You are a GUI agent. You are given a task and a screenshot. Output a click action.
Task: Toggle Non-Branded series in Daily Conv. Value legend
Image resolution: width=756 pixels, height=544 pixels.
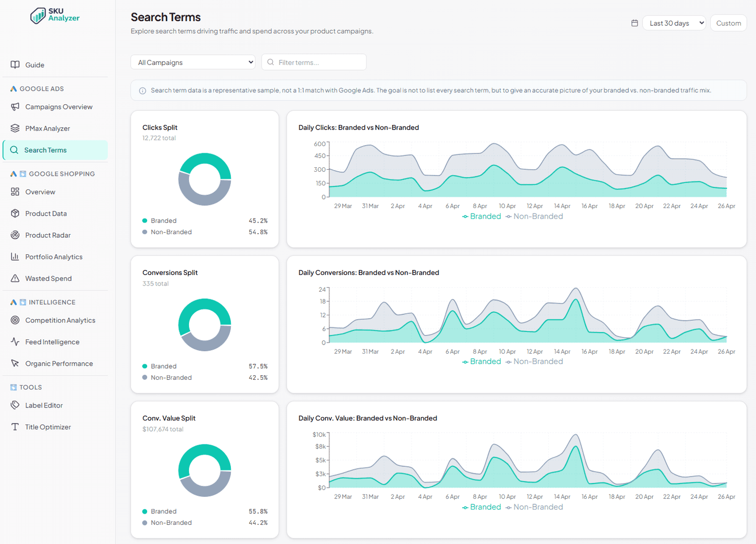(534, 507)
